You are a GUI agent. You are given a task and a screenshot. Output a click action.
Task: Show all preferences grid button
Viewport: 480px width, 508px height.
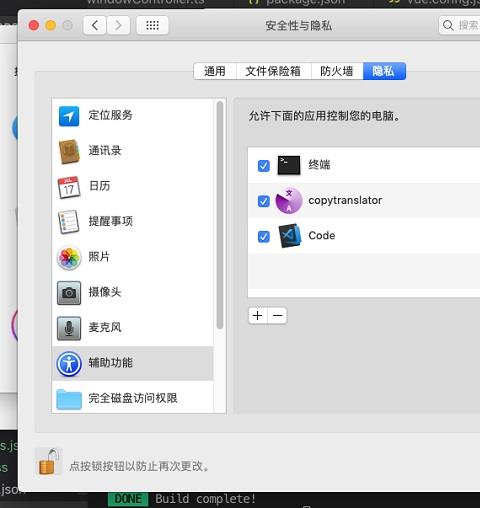pos(152,25)
